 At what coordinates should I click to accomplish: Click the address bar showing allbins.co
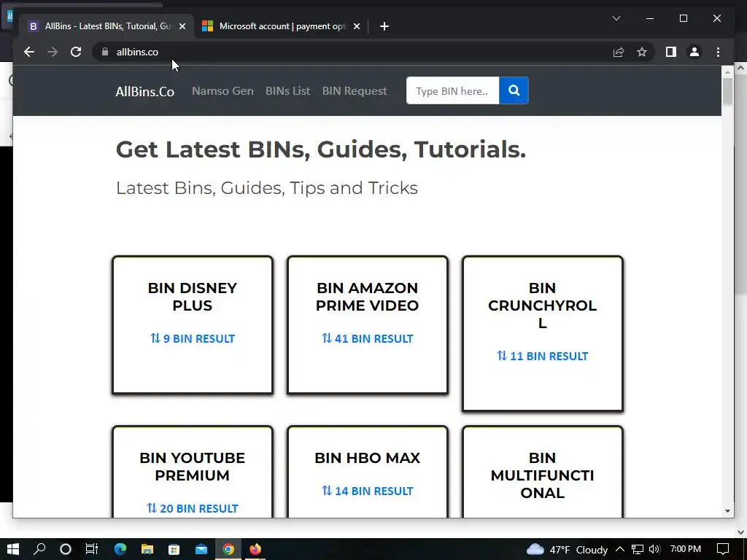click(x=352, y=52)
